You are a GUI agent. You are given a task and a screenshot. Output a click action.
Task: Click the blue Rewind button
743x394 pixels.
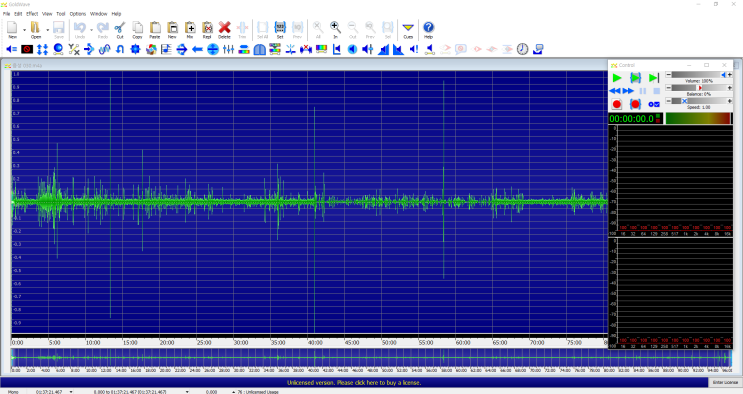coord(615,91)
